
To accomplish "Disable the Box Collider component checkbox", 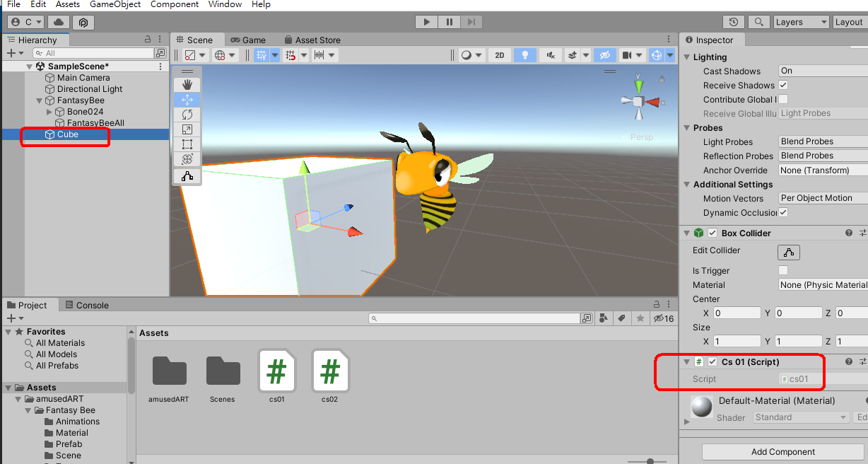I will click(x=712, y=233).
